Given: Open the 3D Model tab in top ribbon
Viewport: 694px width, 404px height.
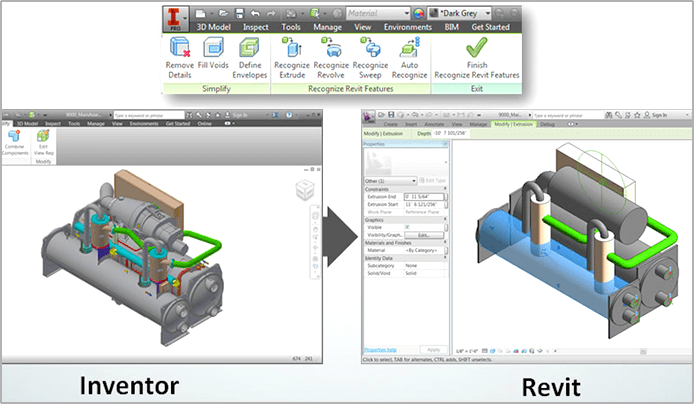Looking at the screenshot, I should click(213, 27).
